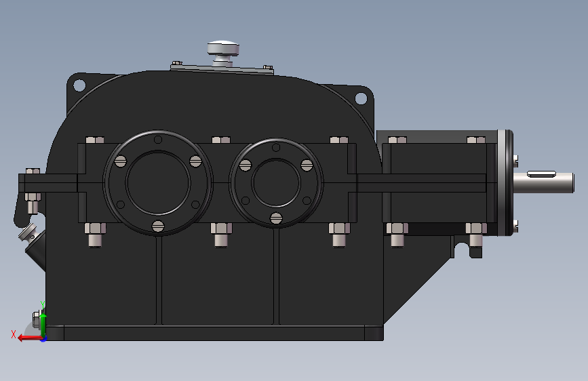Select the keyway slot on output shaft
The width and height of the screenshot is (588, 381).
[x=541, y=174]
